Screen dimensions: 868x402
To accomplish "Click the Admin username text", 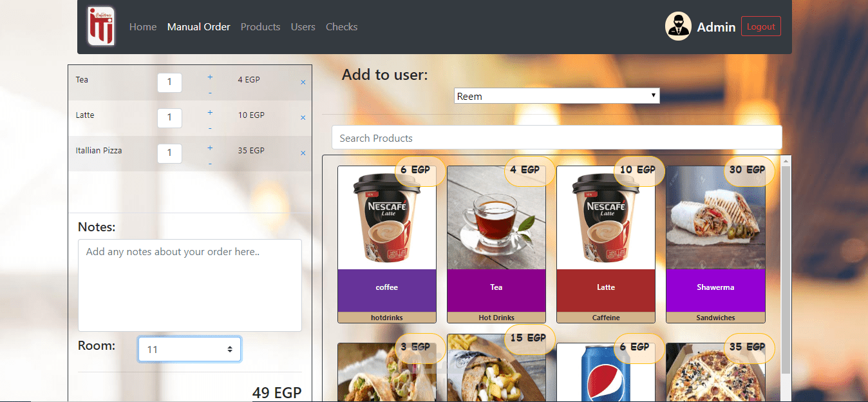I will tap(716, 27).
